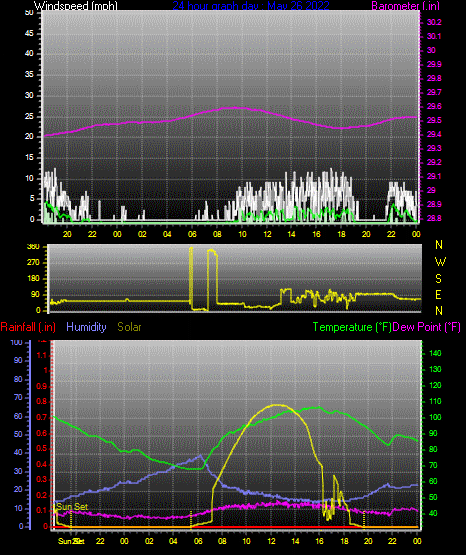Click hour "14" on the bottom chart time axis

coord(295,541)
